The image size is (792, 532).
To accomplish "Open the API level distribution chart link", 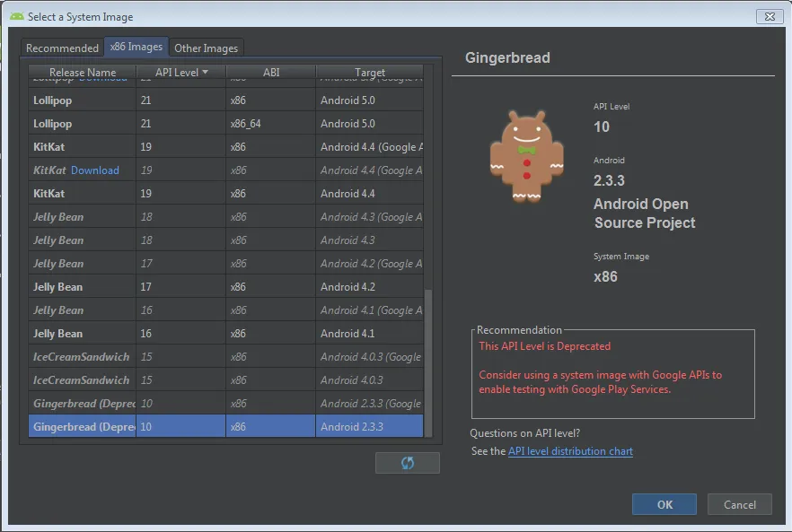I will pyautogui.click(x=570, y=451).
